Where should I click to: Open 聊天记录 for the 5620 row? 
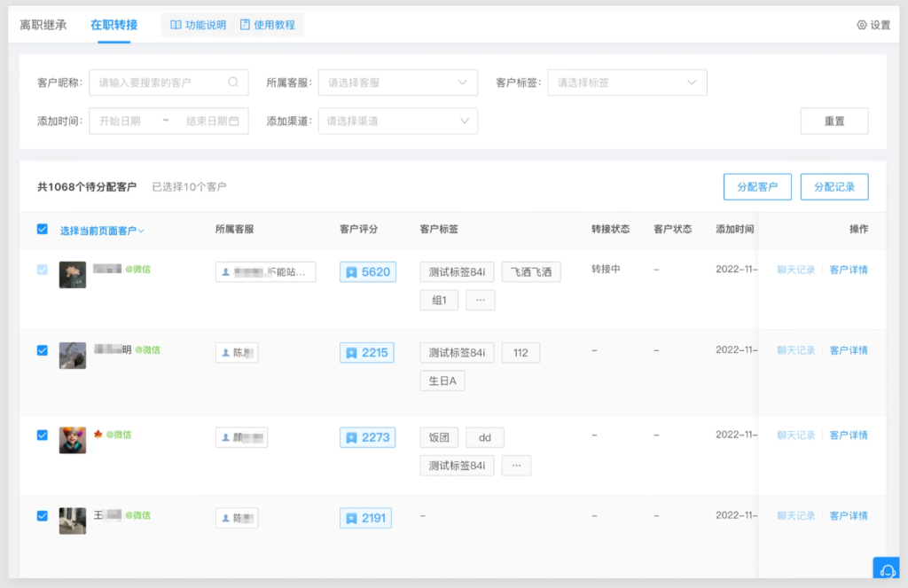[x=796, y=270]
